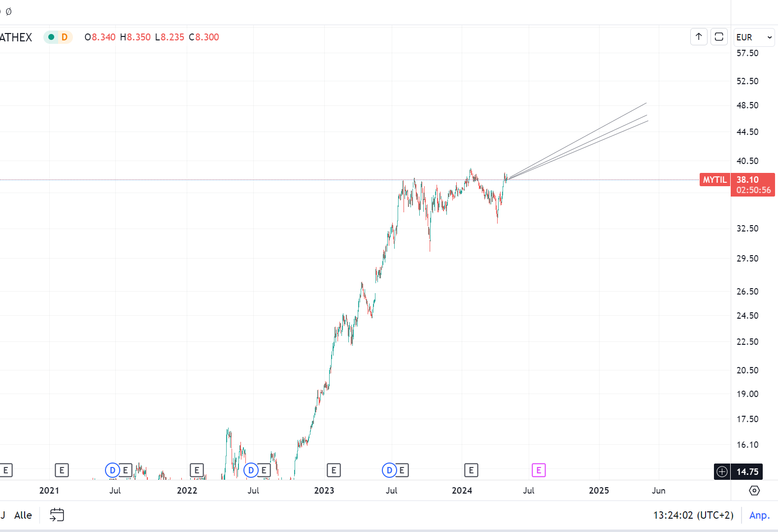This screenshot has height=532, width=778.
Task: Click the Anp. adjustment button
Action: click(759, 515)
